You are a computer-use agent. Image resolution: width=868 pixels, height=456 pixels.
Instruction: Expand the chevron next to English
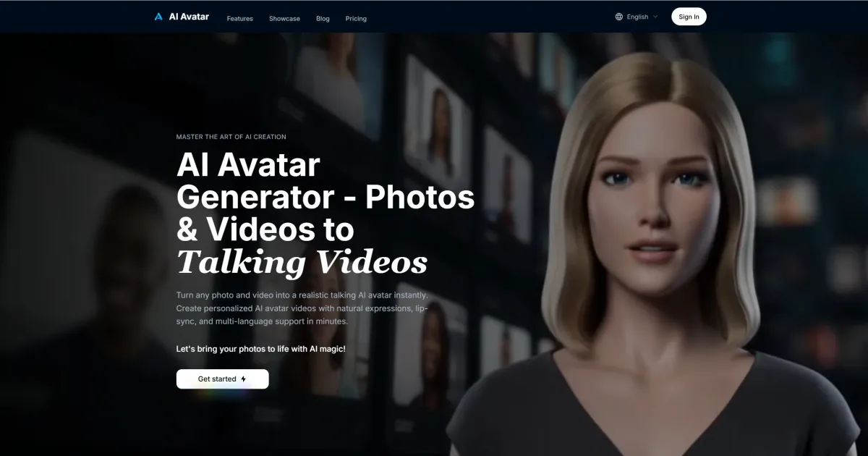(x=656, y=17)
